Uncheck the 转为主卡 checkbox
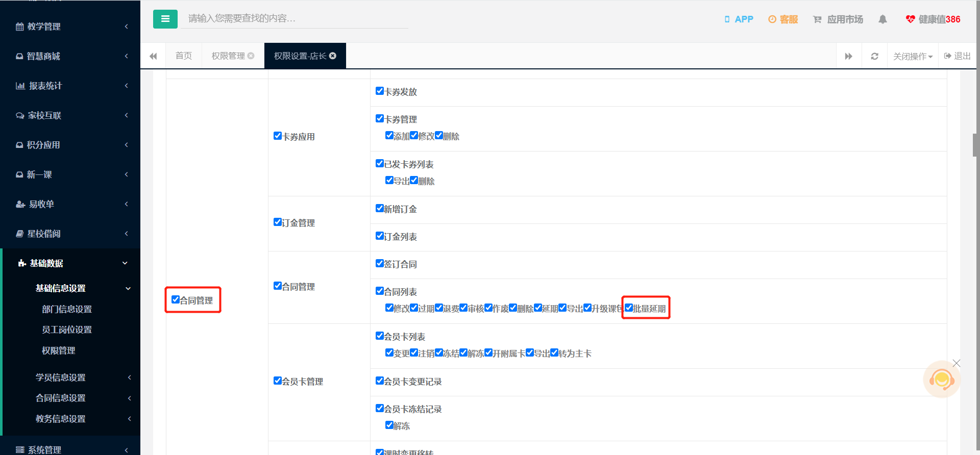The width and height of the screenshot is (980, 455). pos(554,352)
